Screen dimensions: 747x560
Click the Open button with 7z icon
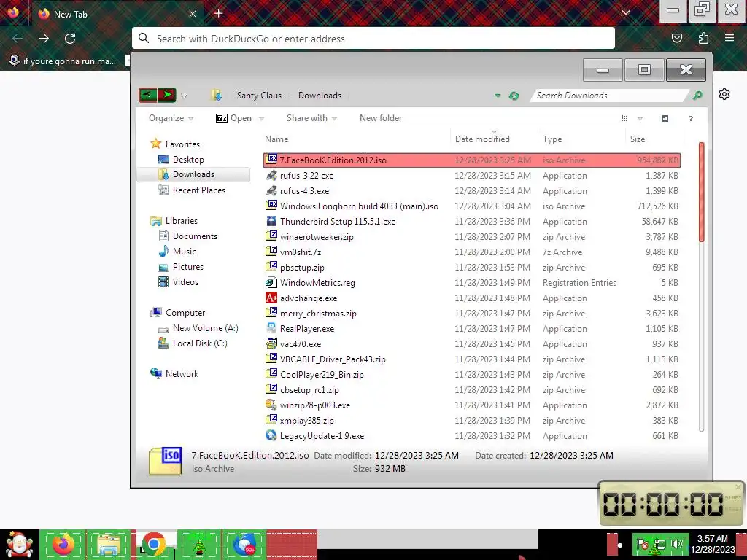[x=233, y=118]
